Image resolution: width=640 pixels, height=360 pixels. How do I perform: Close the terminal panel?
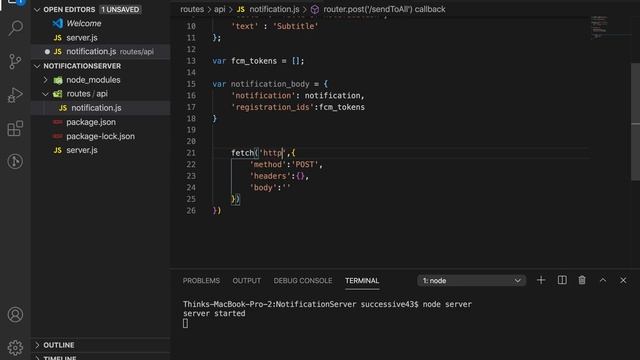[623, 280]
